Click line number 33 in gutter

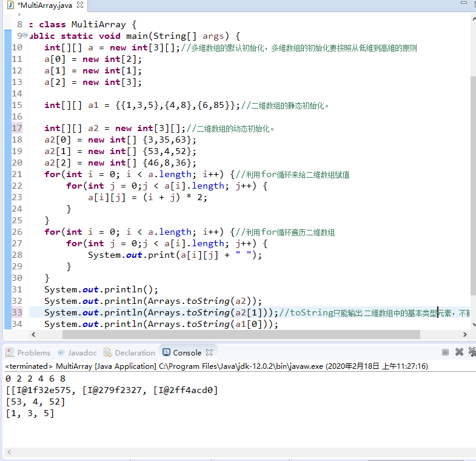click(x=17, y=312)
